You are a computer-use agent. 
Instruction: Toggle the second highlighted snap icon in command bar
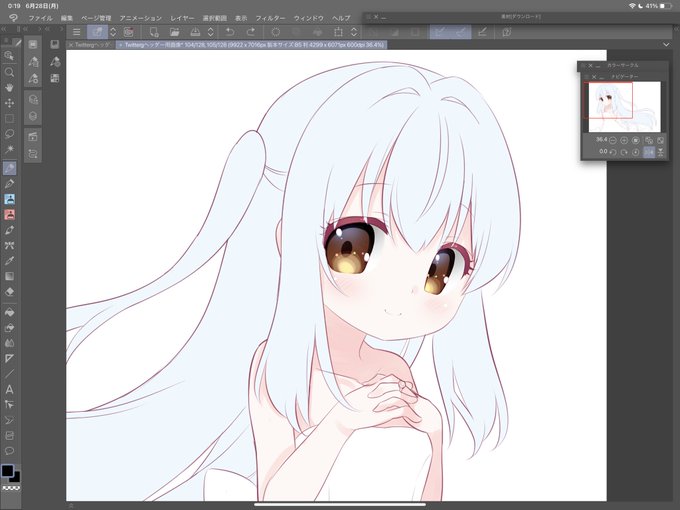(x=461, y=32)
